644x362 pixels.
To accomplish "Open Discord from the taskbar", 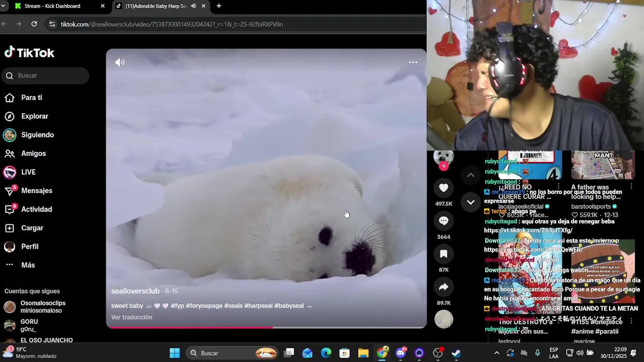I will 401,353.
